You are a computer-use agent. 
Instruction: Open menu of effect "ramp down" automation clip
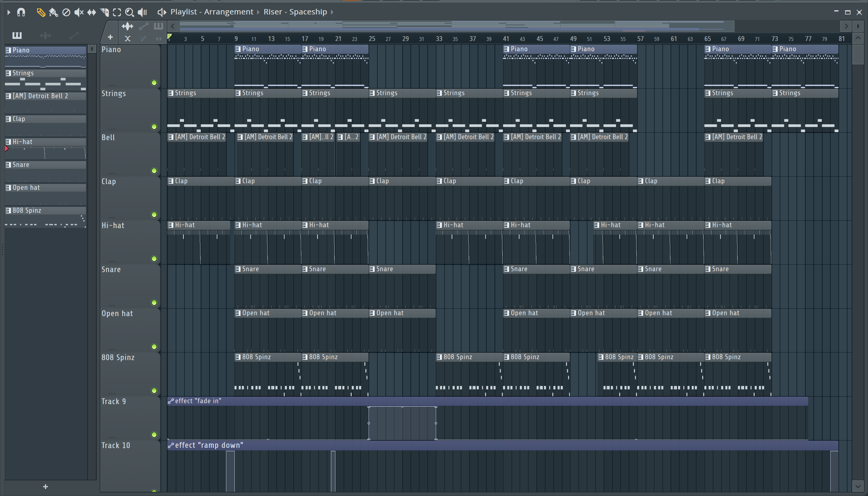[171, 445]
